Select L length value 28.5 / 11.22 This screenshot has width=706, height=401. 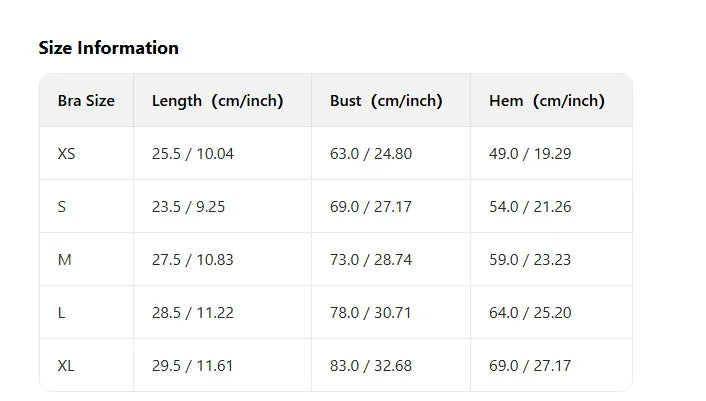click(193, 313)
